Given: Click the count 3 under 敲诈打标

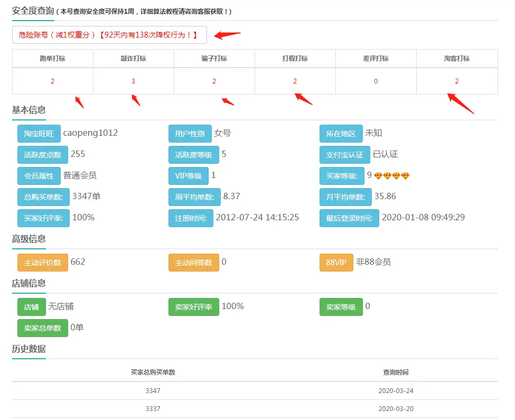Looking at the screenshot, I should [133, 81].
